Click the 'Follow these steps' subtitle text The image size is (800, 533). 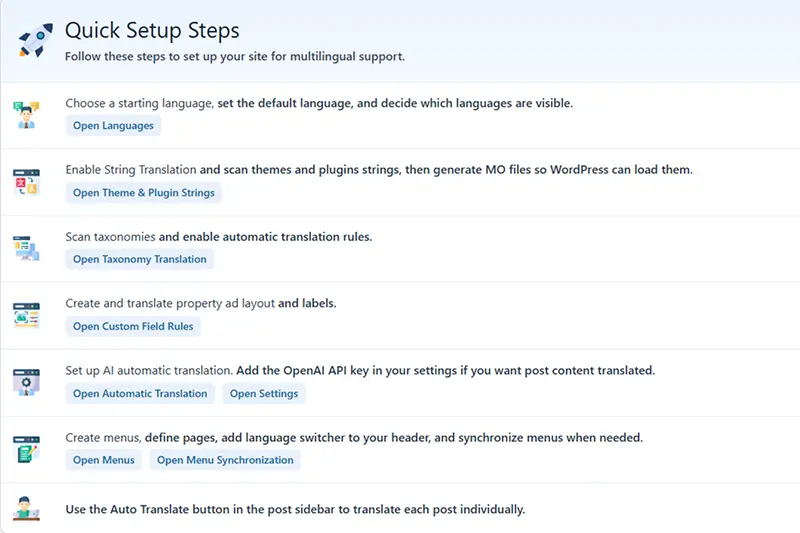(x=235, y=57)
